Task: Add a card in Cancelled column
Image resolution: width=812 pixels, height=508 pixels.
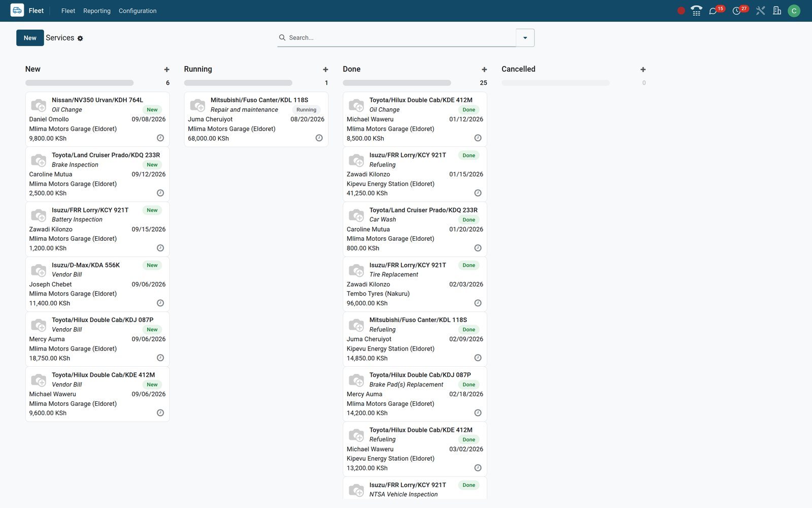Action: coord(643,70)
